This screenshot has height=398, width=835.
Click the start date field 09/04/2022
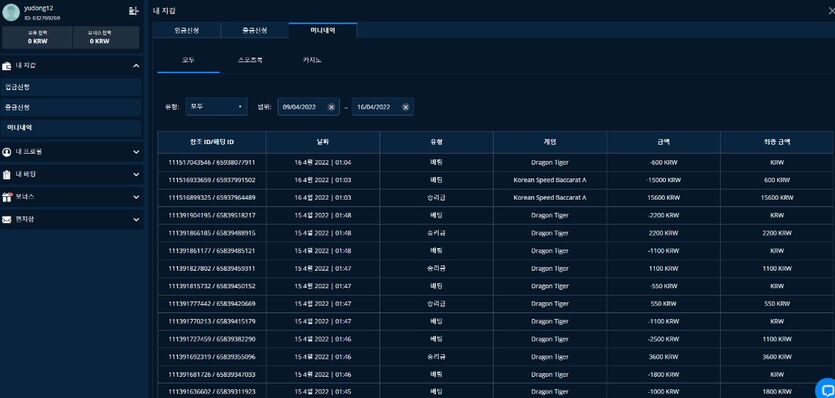pos(308,107)
